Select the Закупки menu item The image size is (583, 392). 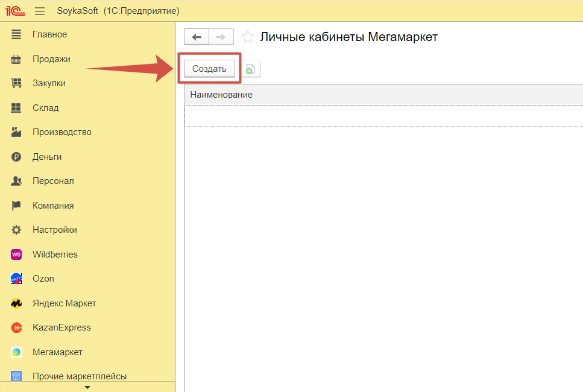[x=49, y=83]
